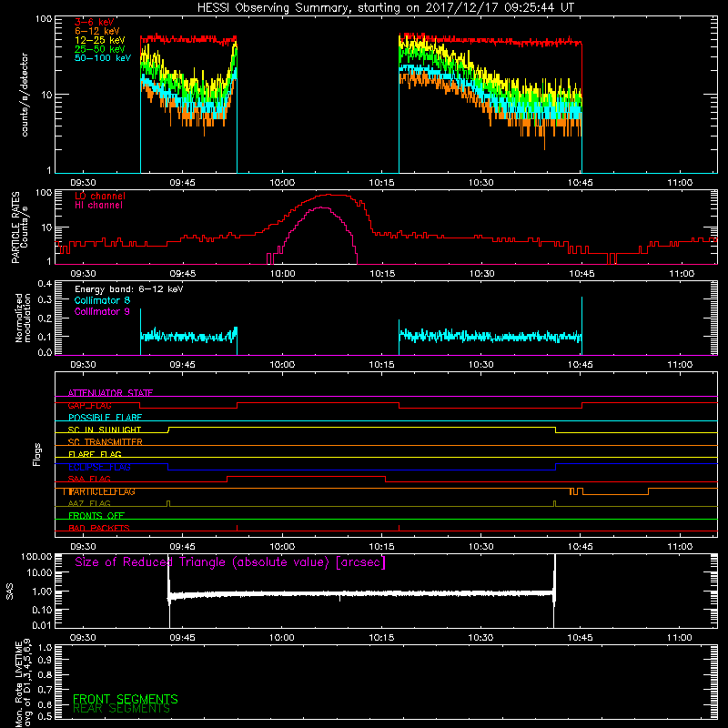728x728 pixels.
Task: Click the HI channel legend label
Action: [98, 206]
